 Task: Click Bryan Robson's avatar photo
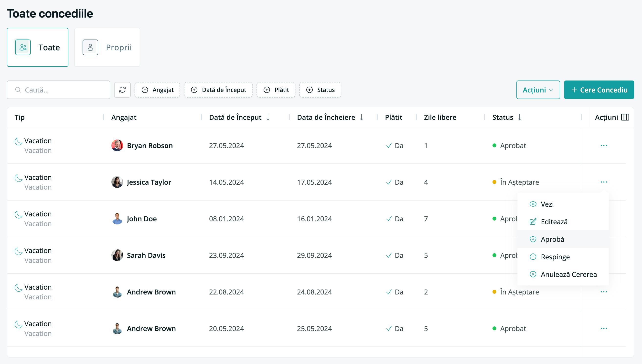pyautogui.click(x=117, y=145)
